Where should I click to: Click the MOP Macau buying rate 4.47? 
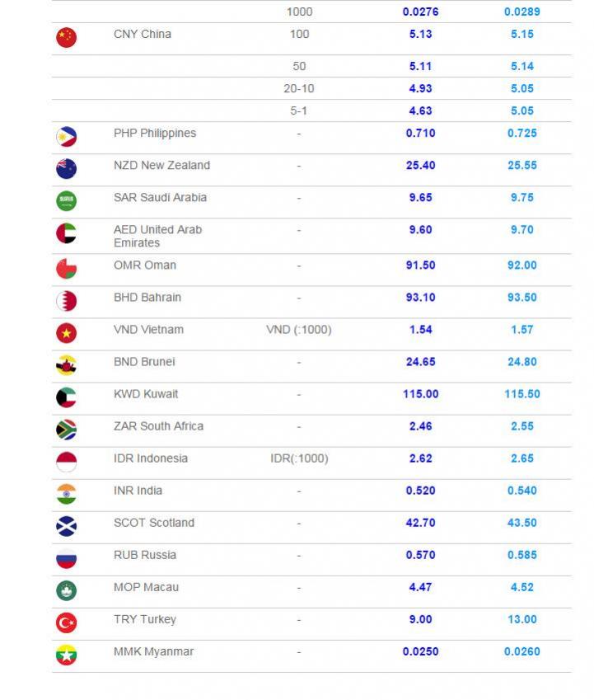click(x=420, y=587)
